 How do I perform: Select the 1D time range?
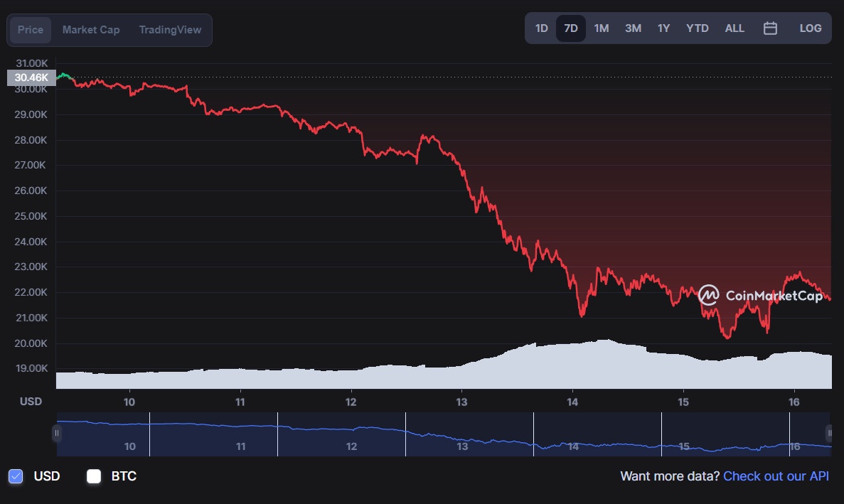(541, 28)
